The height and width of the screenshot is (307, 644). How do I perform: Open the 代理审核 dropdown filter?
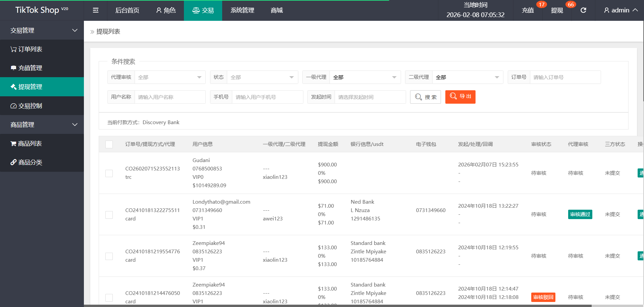pyautogui.click(x=170, y=77)
